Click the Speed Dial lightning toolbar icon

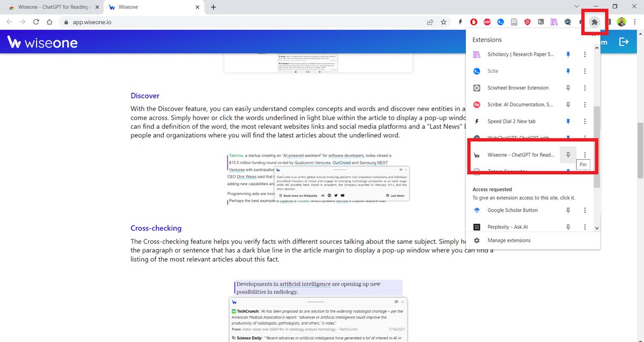(460, 22)
